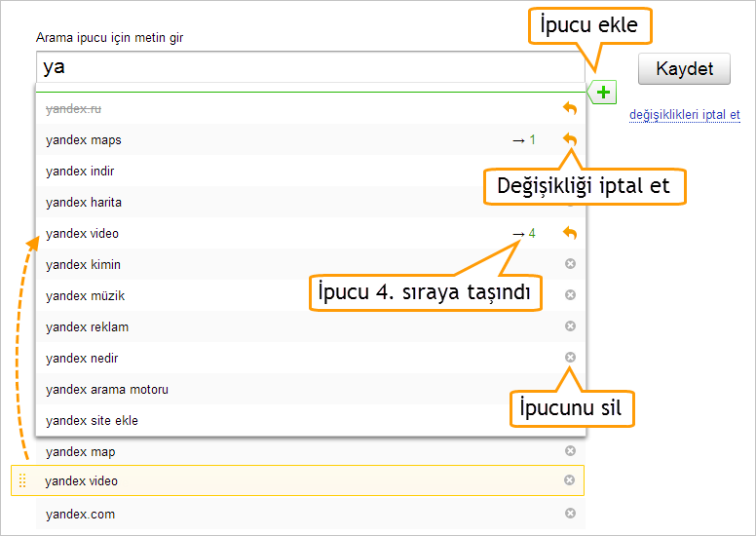Click the green plus add-suggestion icon
The width and height of the screenshot is (756, 536).
603,93
